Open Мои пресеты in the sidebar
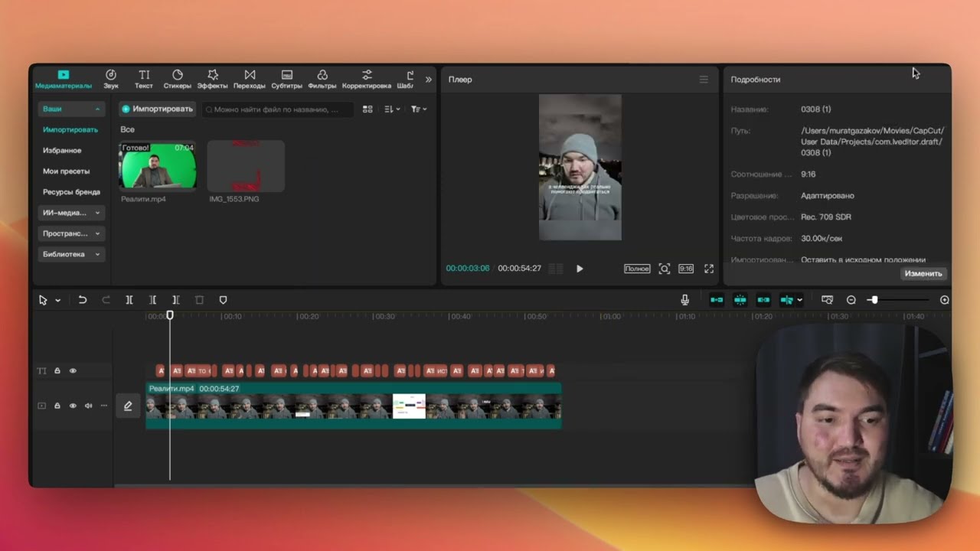The image size is (980, 551). pos(67,171)
